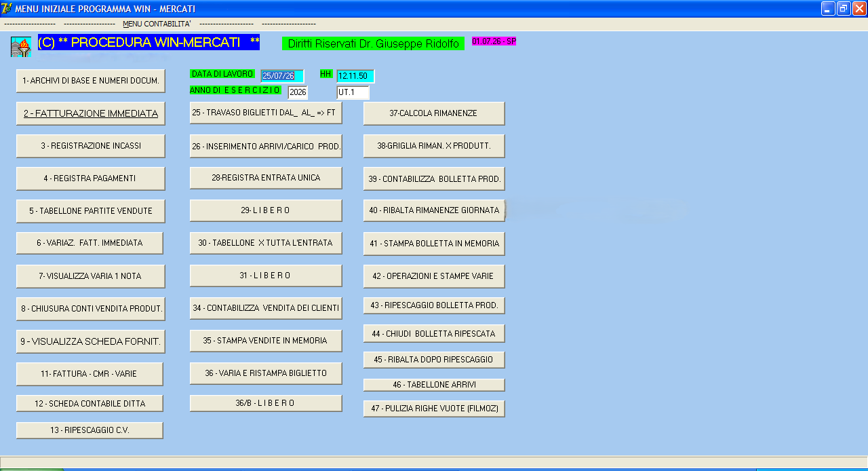Click 41 - STAMPA BOLLETTA IN MEMORIA
Screen dimensions: 868x471
point(434,244)
